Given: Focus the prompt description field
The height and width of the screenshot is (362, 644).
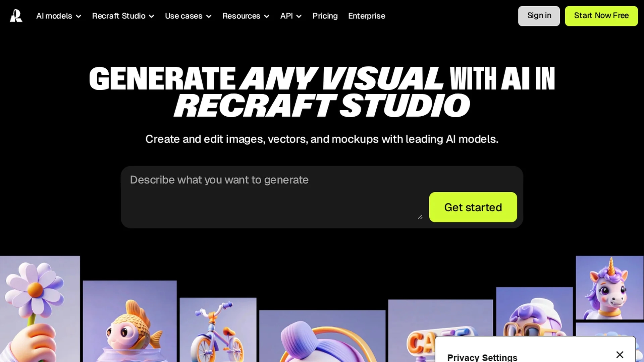Looking at the screenshot, I should [275, 197].
